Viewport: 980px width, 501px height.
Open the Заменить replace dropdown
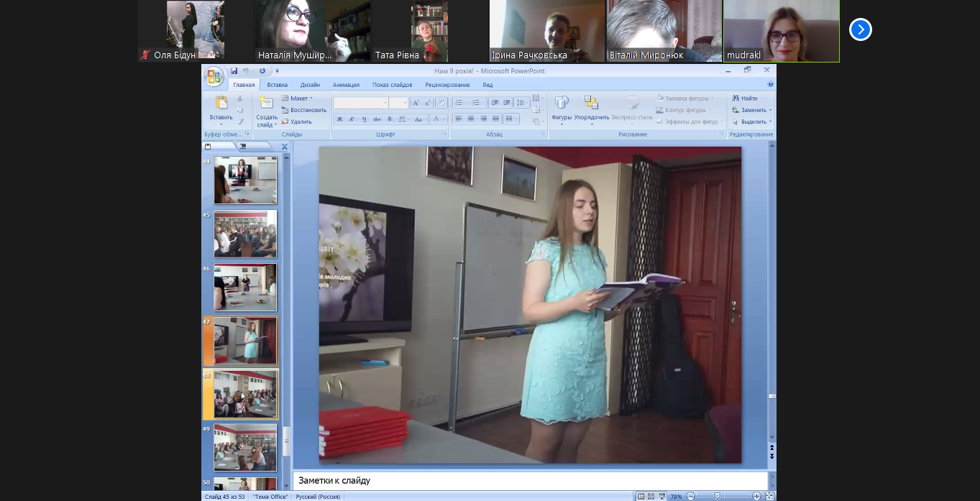(x=751, y=110)
